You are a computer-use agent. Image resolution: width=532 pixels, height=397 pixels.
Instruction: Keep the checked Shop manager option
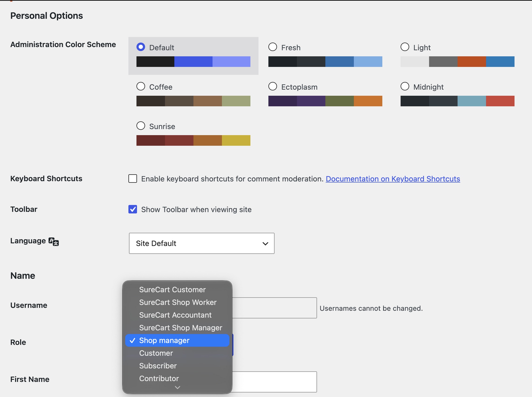pos(177,341)
